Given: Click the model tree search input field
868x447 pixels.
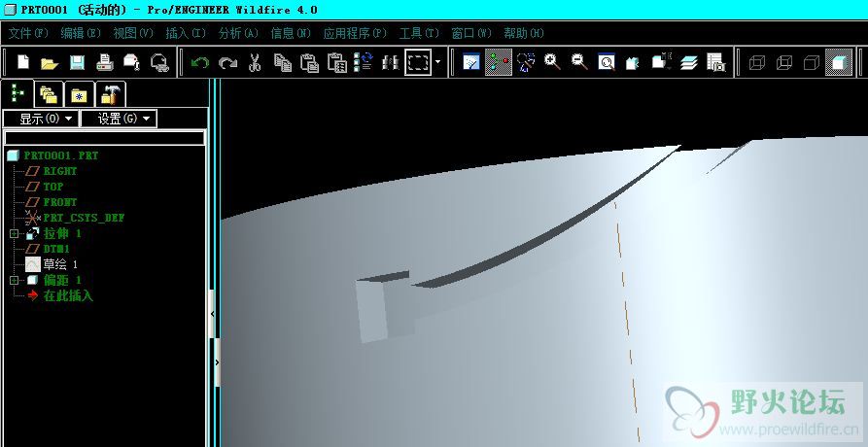Looking at the screenshot, I should tap(104, 138).
